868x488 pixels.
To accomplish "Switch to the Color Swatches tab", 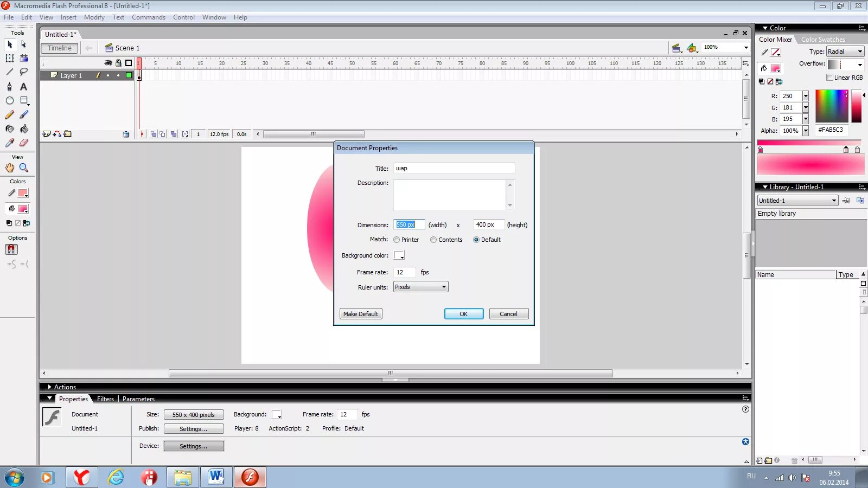I will coord(823,40).
